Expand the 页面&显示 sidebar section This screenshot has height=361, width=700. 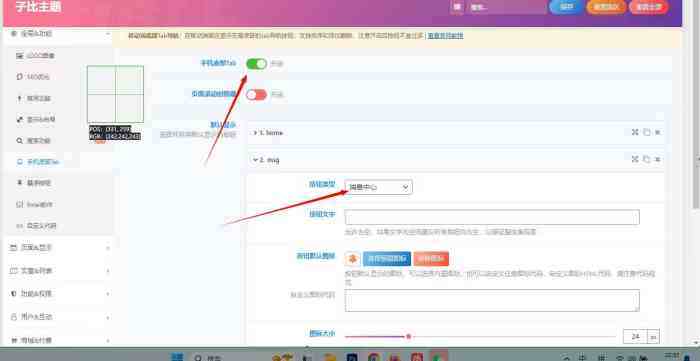58,247
